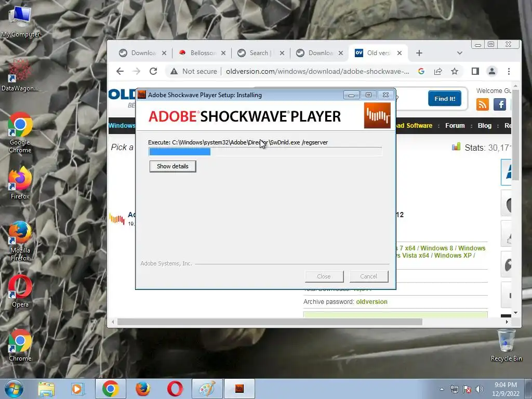Open DataWagon desktop shortcut
Screen dimensions: 532x399
[x=20, y=75]
